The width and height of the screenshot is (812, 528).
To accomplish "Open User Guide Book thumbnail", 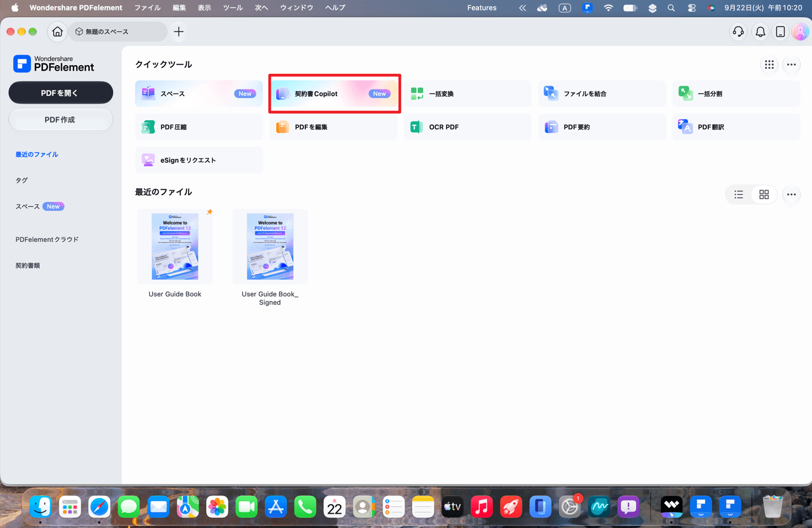I will [x=175, y=247].
